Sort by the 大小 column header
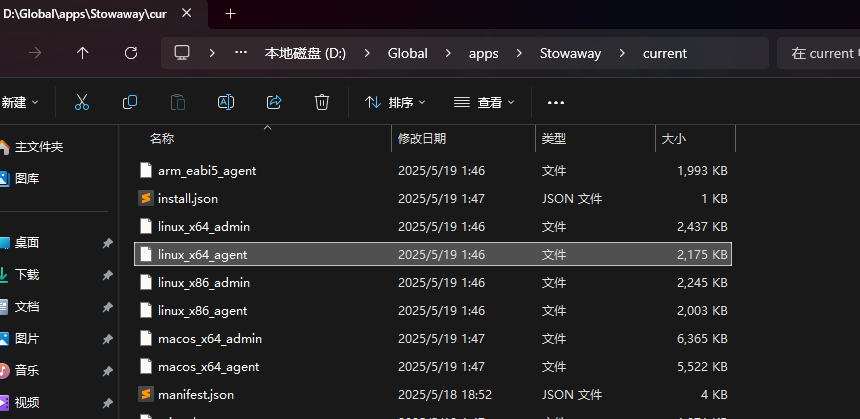The height and width of the screenshot is (419, 860). click(674, 139)
